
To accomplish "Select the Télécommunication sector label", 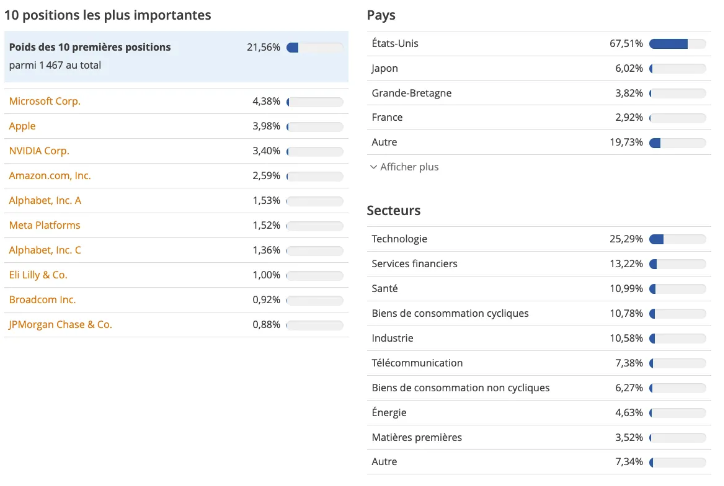I will click(417, 363).
